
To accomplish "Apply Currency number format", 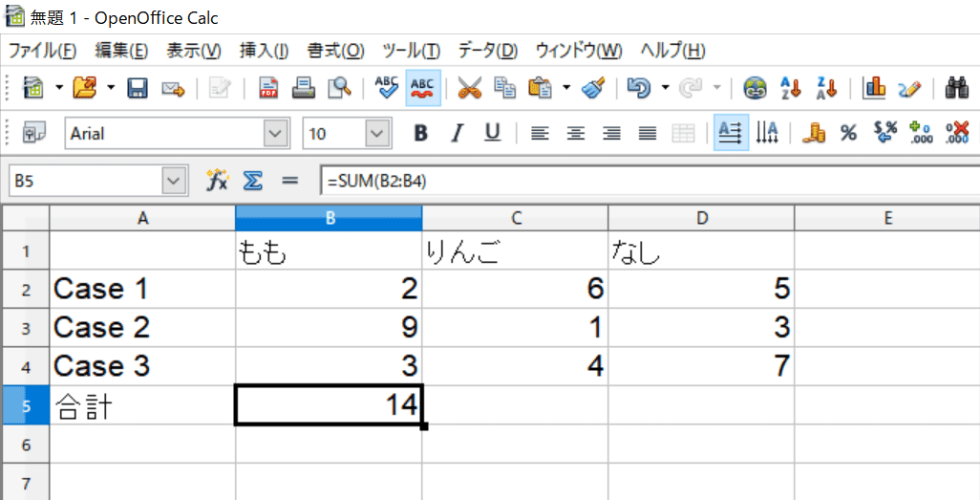I will coord(814,133).
